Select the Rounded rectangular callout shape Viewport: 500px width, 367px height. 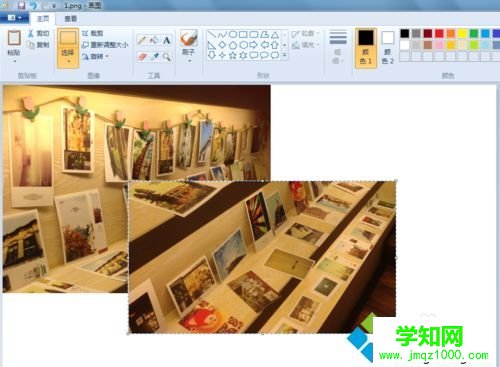pos(254,55)
